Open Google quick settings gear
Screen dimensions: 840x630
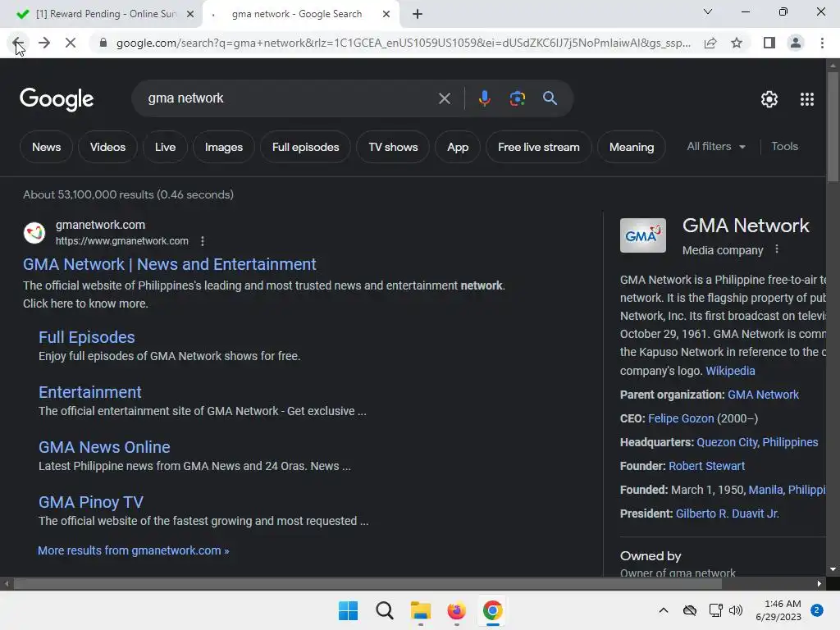(x=769, y=99)
